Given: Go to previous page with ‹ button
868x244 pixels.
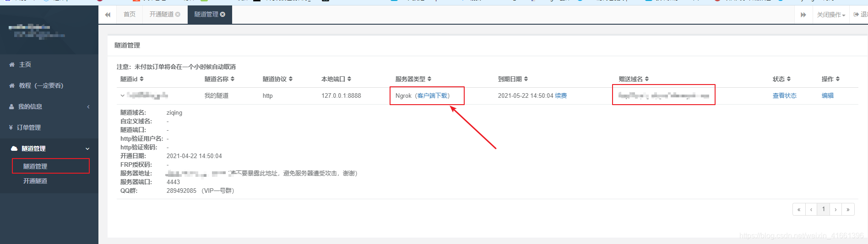Looking at the screenshot, I should pyautogui.click(x=811, y=209).
